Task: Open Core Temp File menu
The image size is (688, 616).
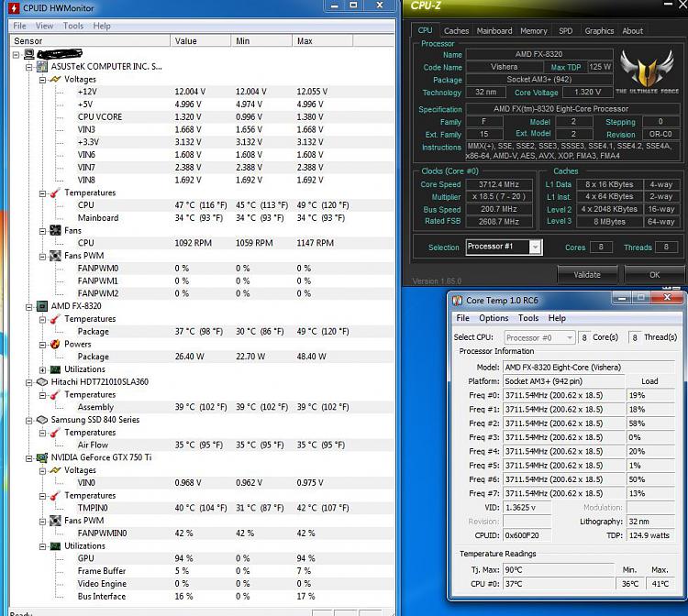Action: (x=463, y=318)
